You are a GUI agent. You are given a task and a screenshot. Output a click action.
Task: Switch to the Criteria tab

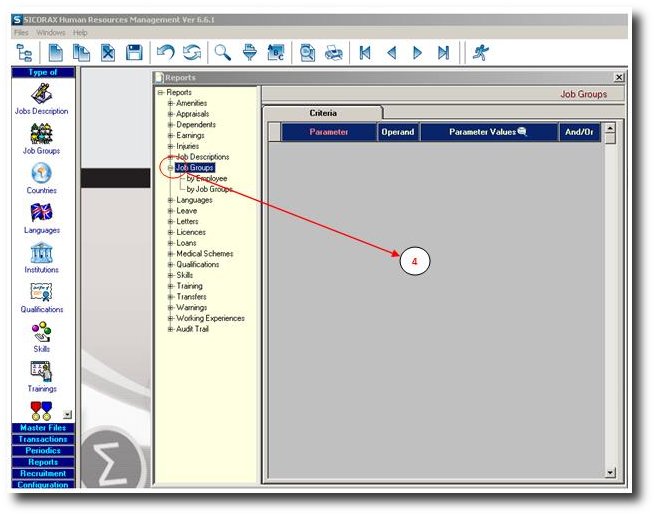[323, 113]
